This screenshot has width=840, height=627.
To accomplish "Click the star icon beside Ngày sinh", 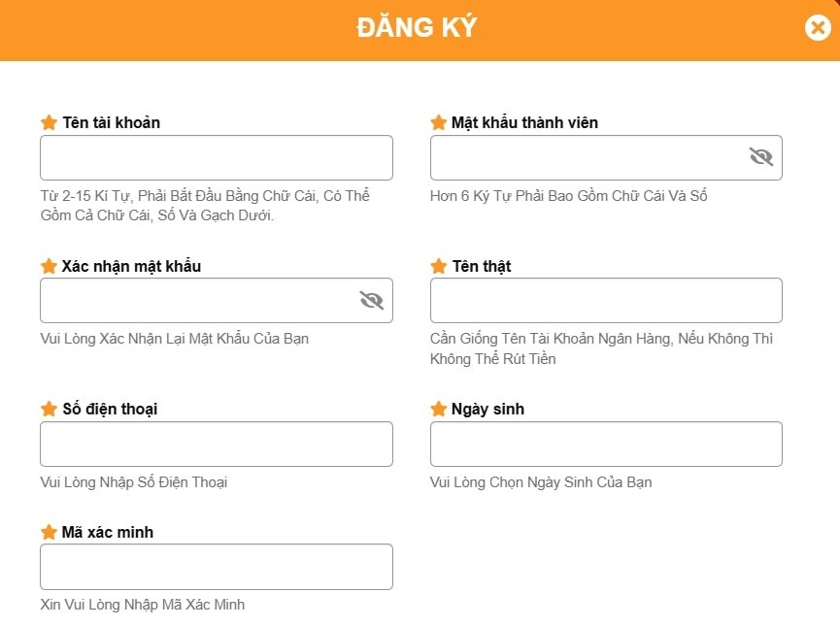I will [x=439, y=409].
